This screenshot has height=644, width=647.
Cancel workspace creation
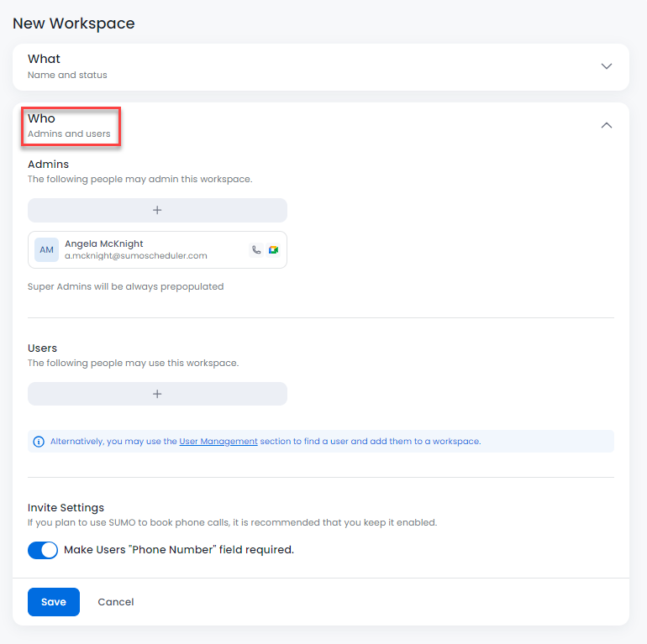116,602
